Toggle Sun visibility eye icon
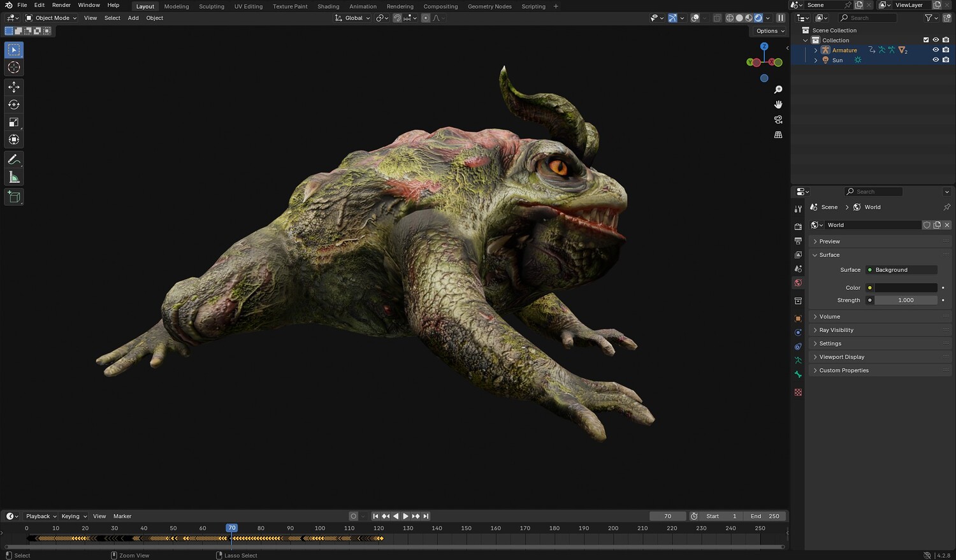Viewport: 956px width, 560px height. click(x=936, y=60)
